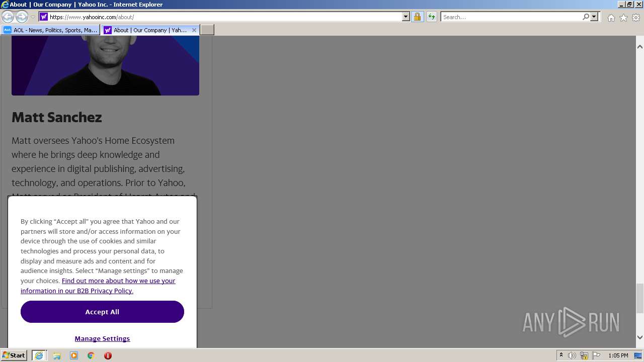The height and width of the screenshot is (362, 644).
Task: Click the Search box in the toolbar
Action: [511, 17]
